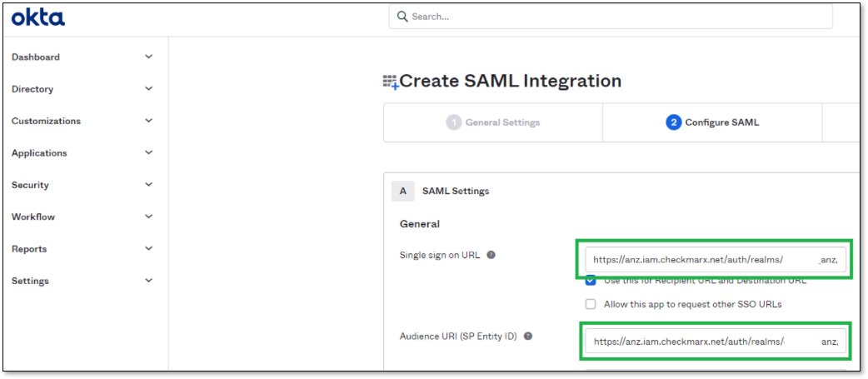Click in the Search field
Screen dimensions: 868x379
click(x=611, y=17)
